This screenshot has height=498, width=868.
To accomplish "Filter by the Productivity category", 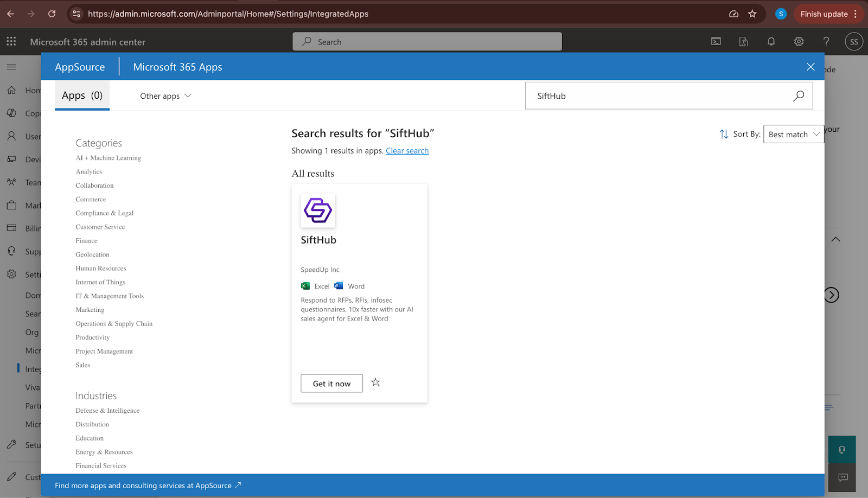I will tap(93, 337).
